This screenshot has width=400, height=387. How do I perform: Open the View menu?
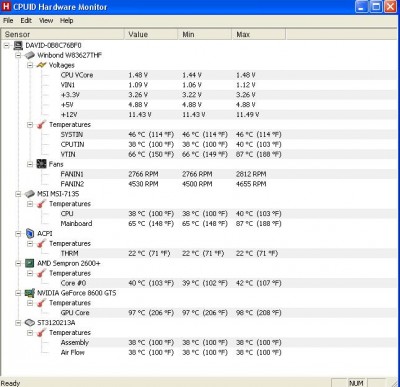click(46, 21)
